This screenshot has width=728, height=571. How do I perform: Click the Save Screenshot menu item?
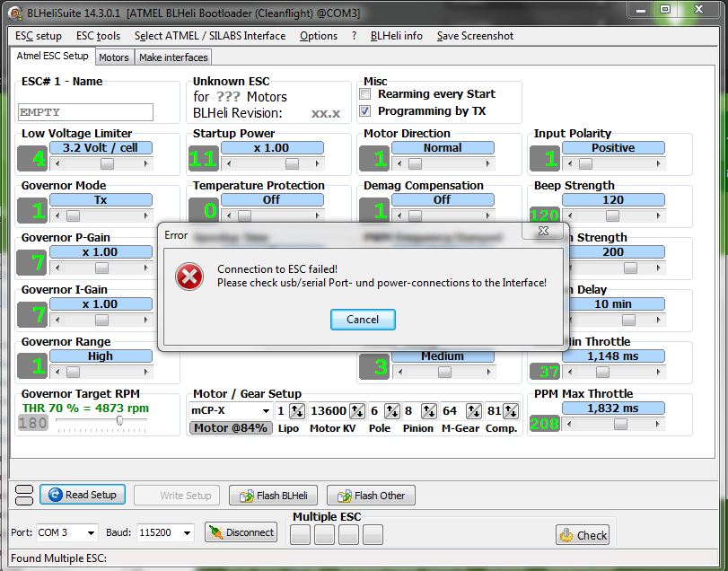475,36
